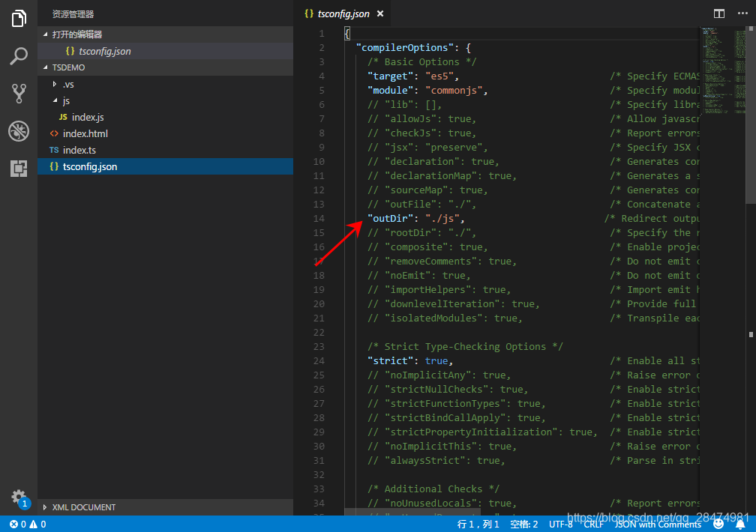The height and width of the screenshot is (532, 756).
Task: Split the editor with split icon
Action: click(718, 13)
